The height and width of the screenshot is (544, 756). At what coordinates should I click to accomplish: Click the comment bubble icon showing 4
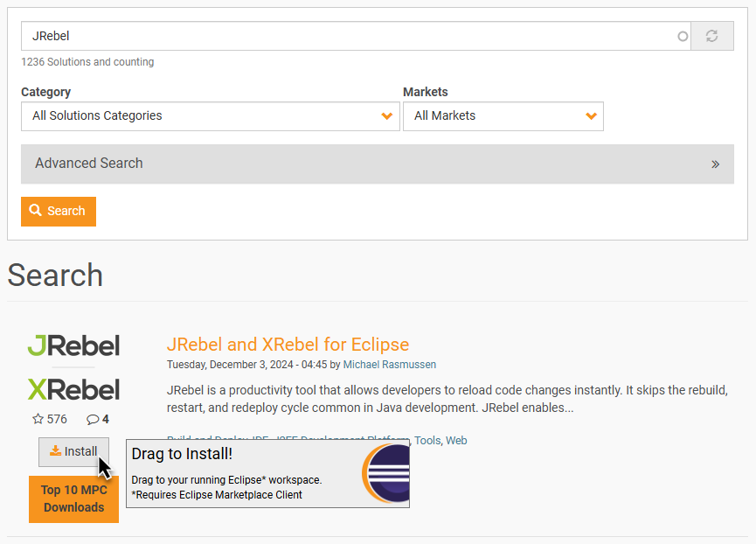click(93, 420)
